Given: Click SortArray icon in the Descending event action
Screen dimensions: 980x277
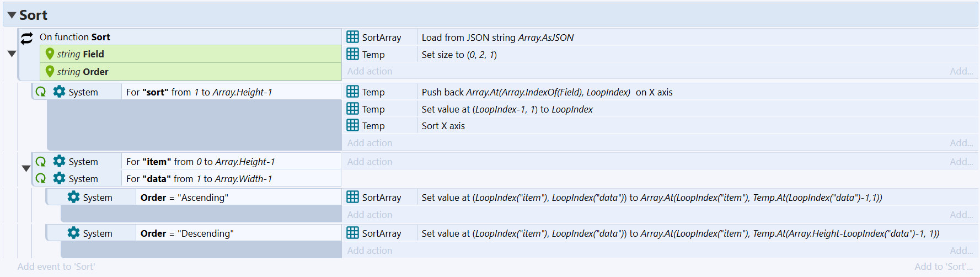Looking at the screenshot, I should 352,233.
